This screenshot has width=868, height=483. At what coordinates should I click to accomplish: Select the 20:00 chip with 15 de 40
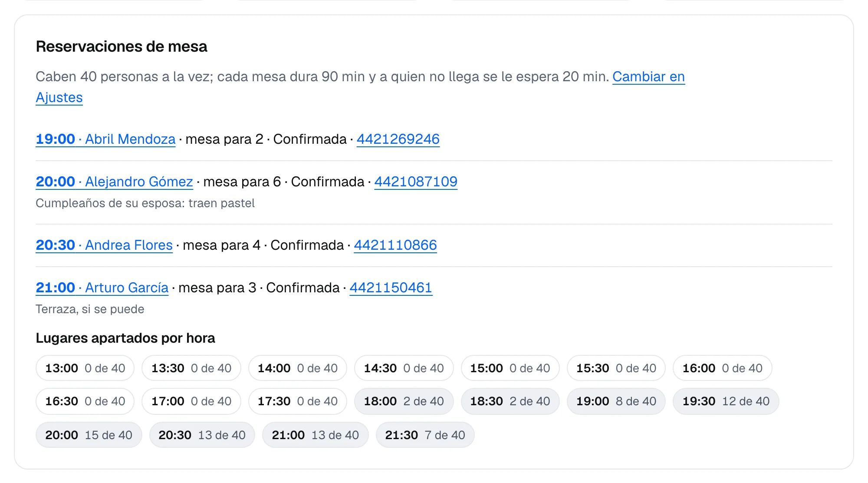pyautogui.click(x=89, y=435)
